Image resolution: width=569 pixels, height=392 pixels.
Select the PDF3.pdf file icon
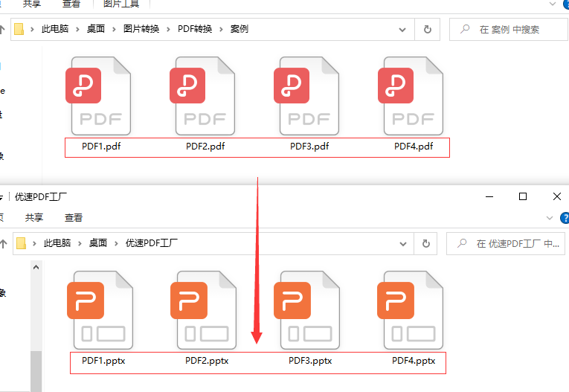[x=306, y=96]
